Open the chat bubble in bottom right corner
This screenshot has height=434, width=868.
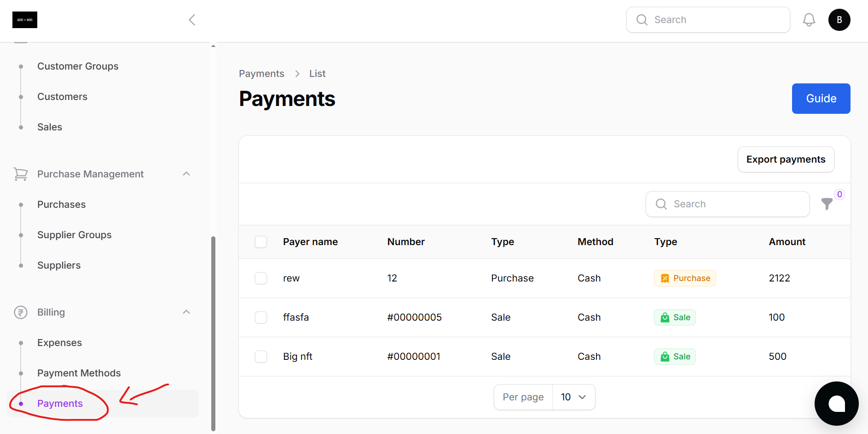tap(836, 404)
